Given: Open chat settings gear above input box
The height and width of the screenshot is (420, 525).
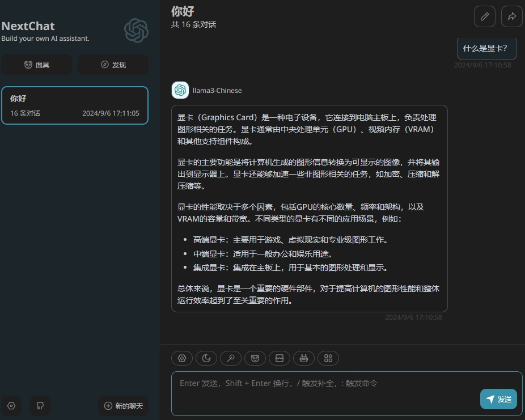Looking at the screenshot, I should click(182, 358).
